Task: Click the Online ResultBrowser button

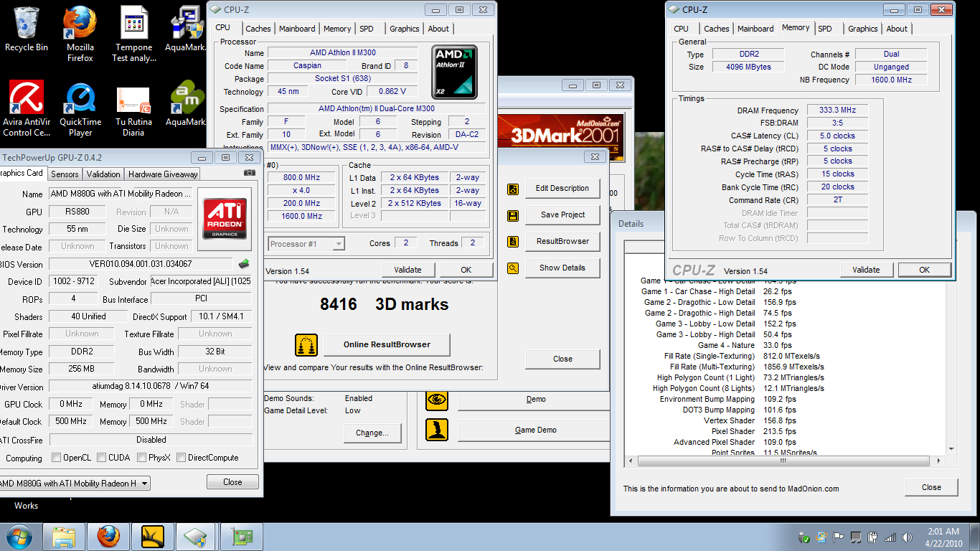Action: click(x=387, y=344)
